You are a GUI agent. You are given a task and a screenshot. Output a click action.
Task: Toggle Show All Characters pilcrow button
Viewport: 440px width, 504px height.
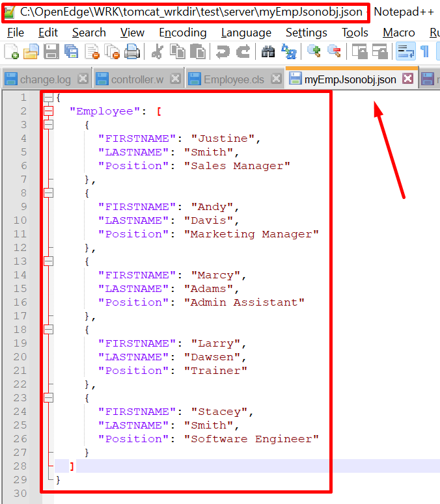point(424,51)
